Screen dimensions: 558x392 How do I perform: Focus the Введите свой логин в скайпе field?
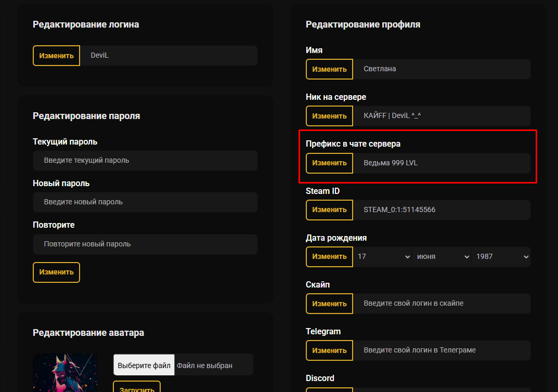(x=442, y=304)
